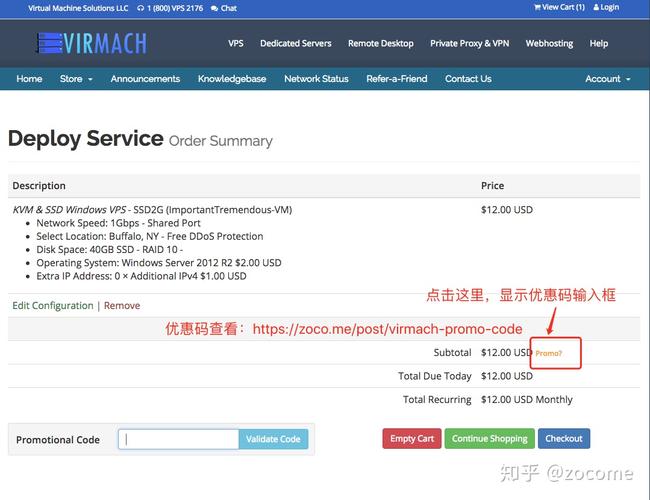
Task: Click the Deploy Service heading
Action: (x=86, y=138)
